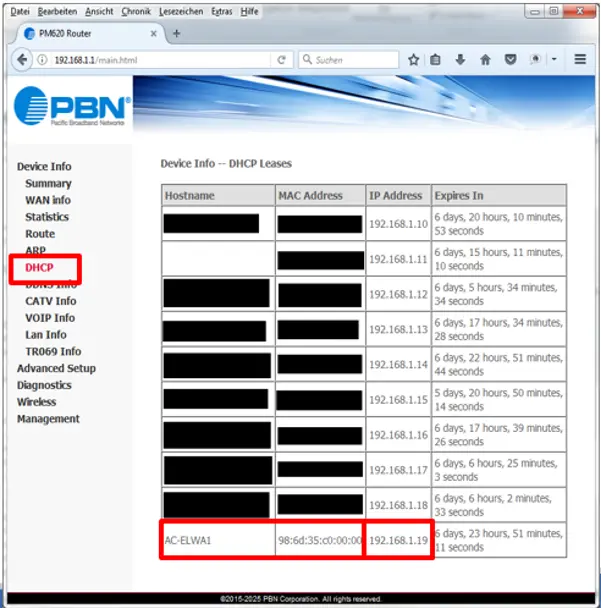601x608 pixels.
Task: Click the search magnifier icon
Action: pyautogui.click(x=307, y=59)
